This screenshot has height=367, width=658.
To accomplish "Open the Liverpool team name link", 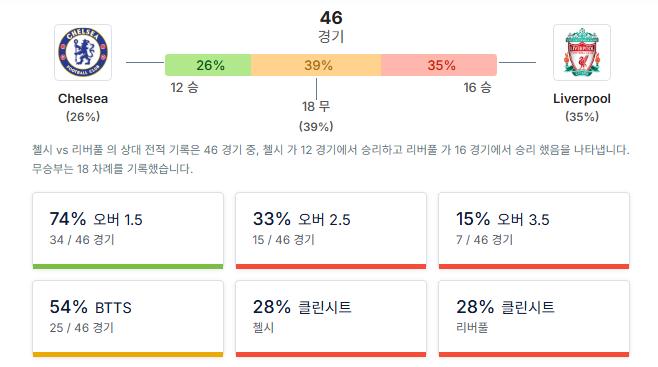I will coord(582,99).
